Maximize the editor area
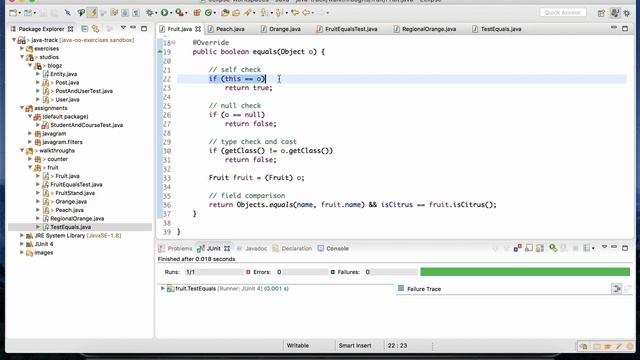 coord(625,29)
